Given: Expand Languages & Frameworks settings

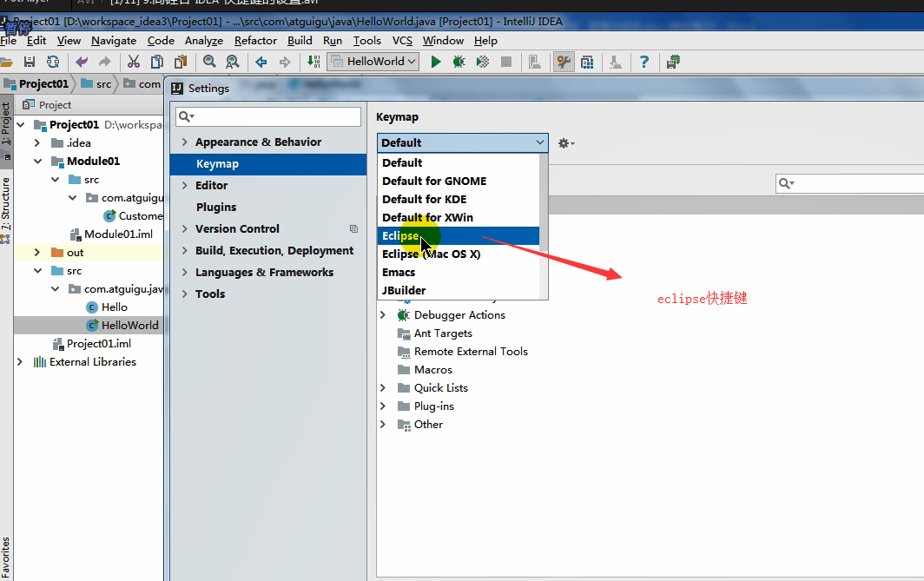Looking at the screenshot, I should (184, 272).
